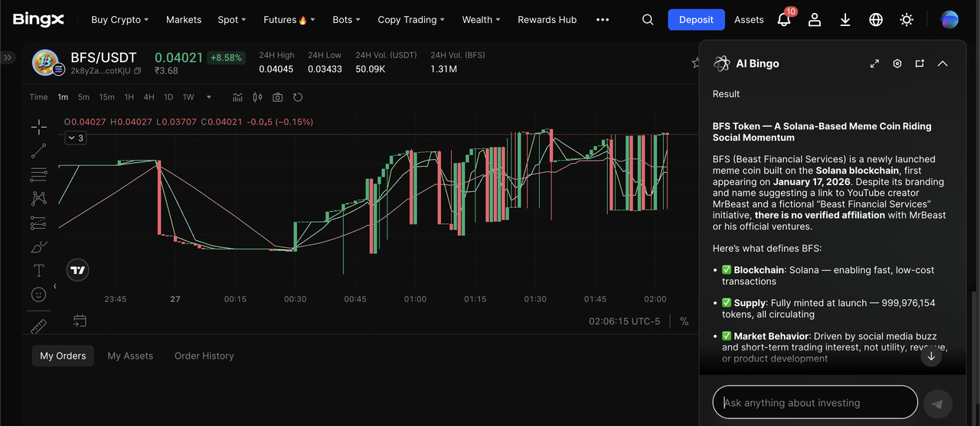The image size is (980, 426).
Task: Select the trend line drawing tool
Action: tap(38, 151)
